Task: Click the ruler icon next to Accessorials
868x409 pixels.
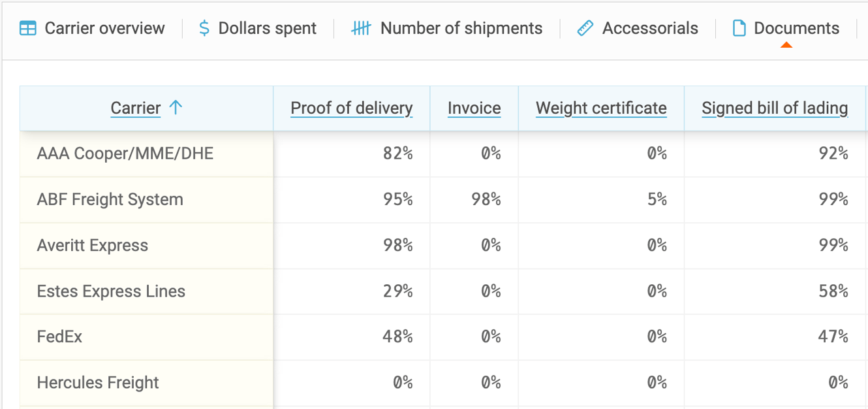Action: (x=584, y=28)
